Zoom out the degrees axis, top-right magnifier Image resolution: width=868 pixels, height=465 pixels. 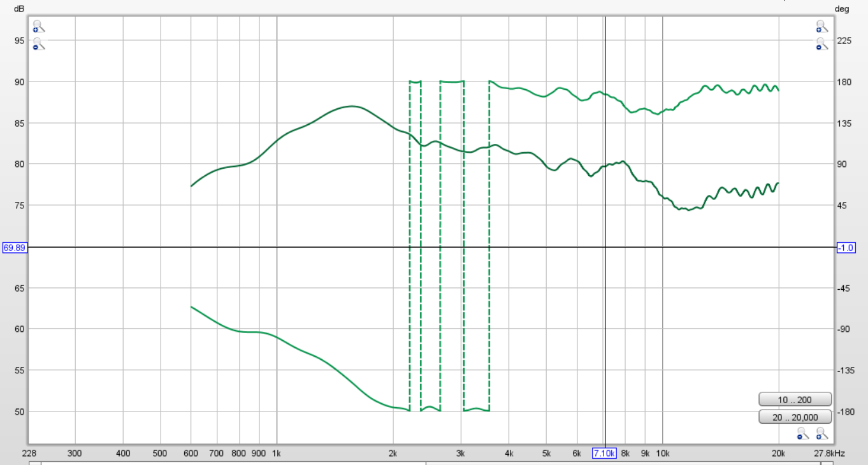pos(822,44)
